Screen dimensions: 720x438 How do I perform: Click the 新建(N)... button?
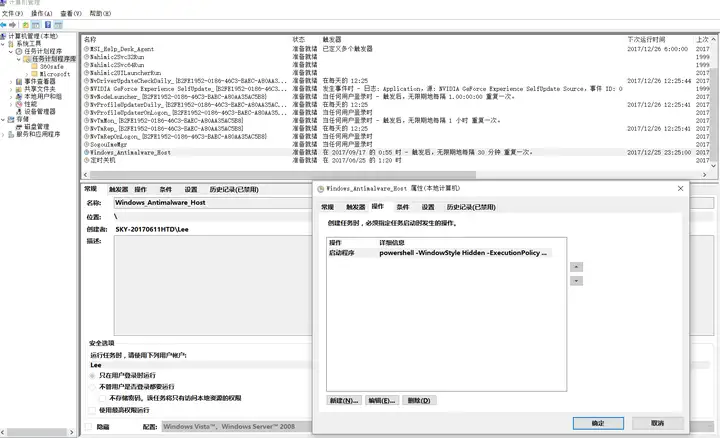tap(344, 400)
